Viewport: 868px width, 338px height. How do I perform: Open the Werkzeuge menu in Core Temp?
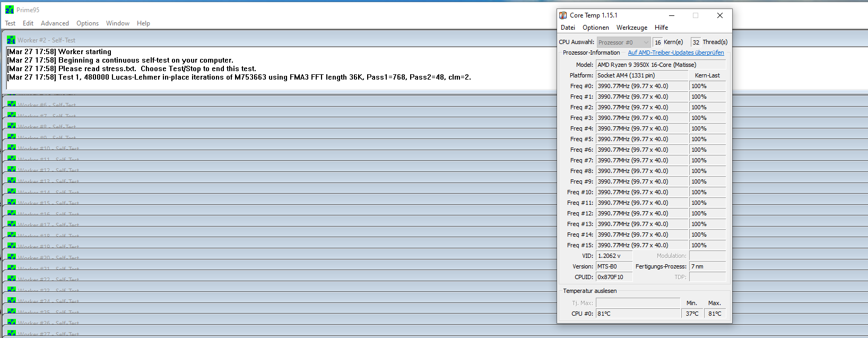(632, 28)
